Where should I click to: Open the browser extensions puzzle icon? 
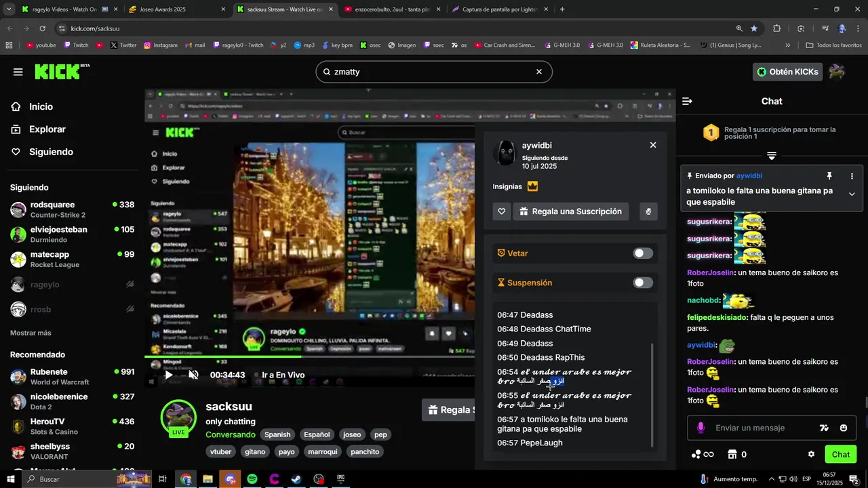pyautogui.click(x=777, y=28)
